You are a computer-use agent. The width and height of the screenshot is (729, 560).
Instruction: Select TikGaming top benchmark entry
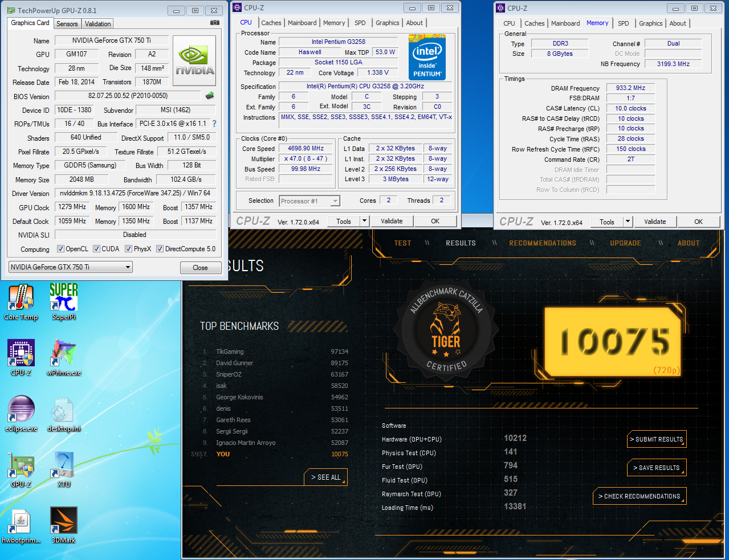pos(276,351)
